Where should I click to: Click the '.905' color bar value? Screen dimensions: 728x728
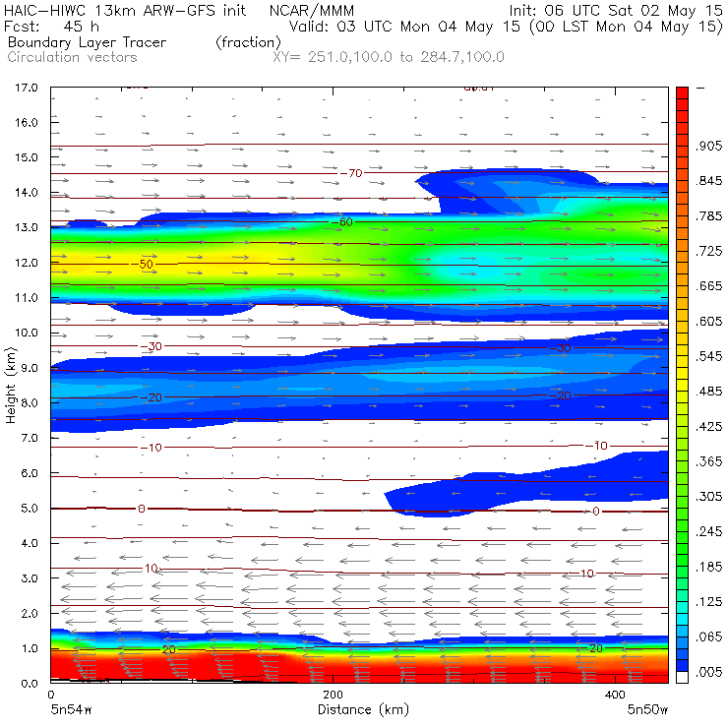(708, 146)
